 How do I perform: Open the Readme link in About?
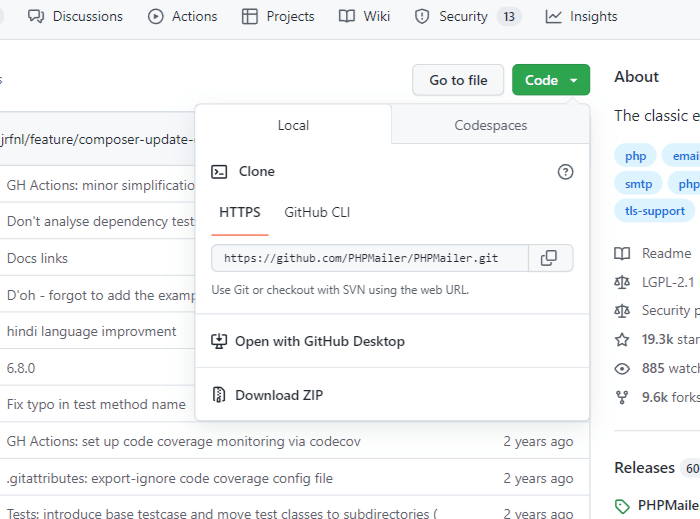click(x=666, y=253)
